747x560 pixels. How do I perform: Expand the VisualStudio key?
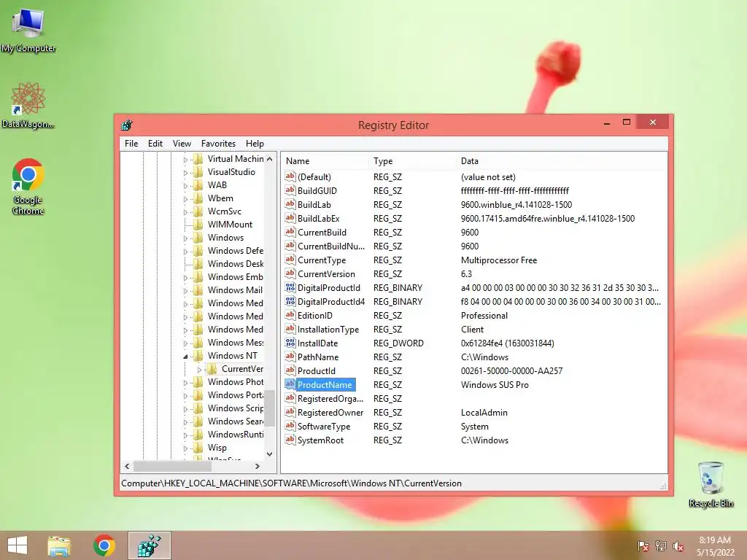coord(185,173)
